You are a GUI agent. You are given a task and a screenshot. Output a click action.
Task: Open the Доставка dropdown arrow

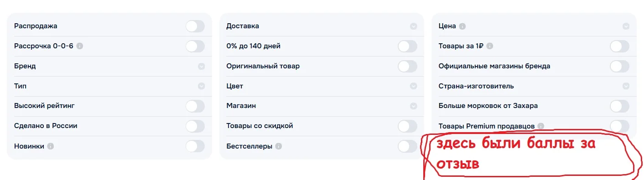coord(413,26)
